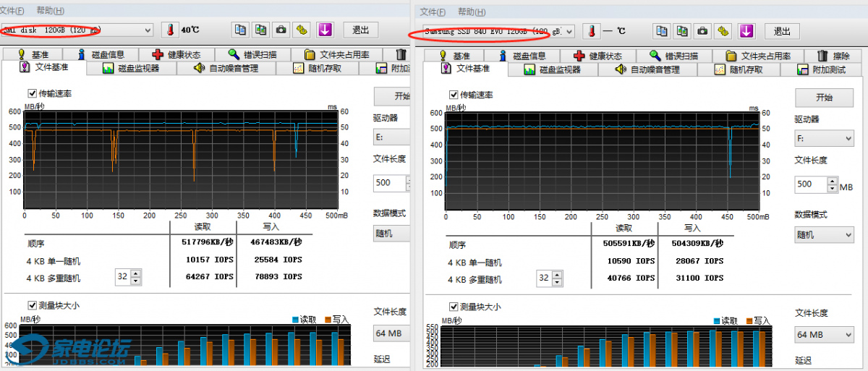Open 健康状态 tab in right window
This screenshot has height=371, width=868.
point(598,56)
